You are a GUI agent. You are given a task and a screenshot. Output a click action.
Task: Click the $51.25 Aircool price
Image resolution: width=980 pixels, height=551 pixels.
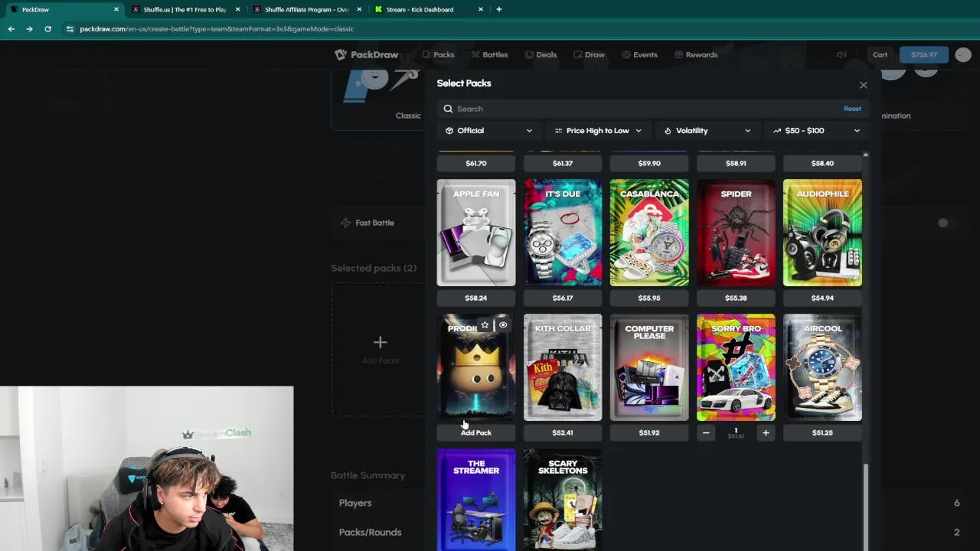coord(822,433)
